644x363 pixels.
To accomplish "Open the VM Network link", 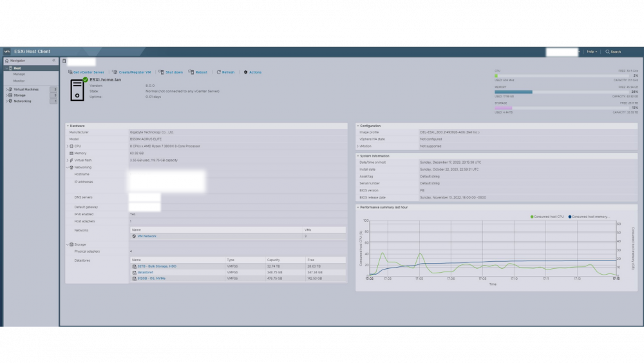I will tap(147, 237).
